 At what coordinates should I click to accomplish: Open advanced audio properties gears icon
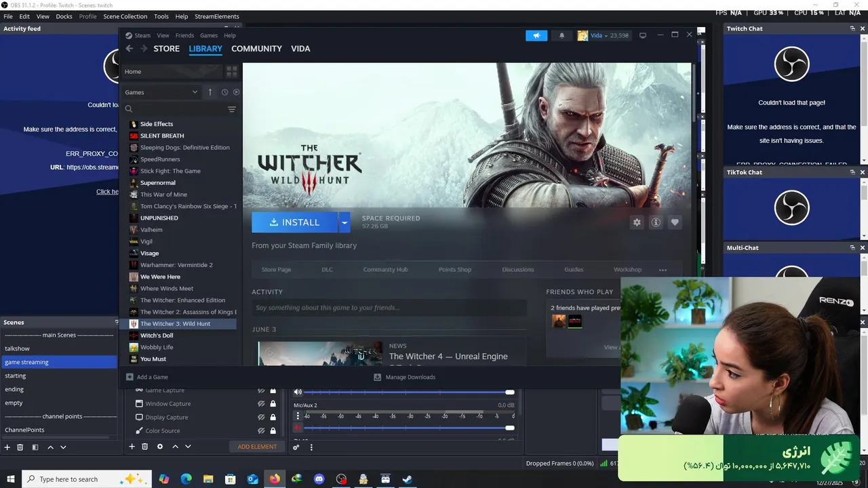click(x=296, y=447)
